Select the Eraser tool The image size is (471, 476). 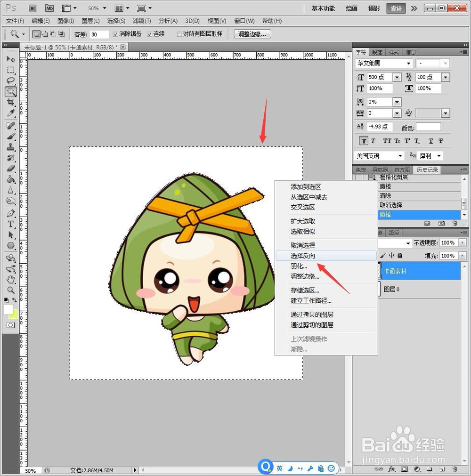click(11, 169)
